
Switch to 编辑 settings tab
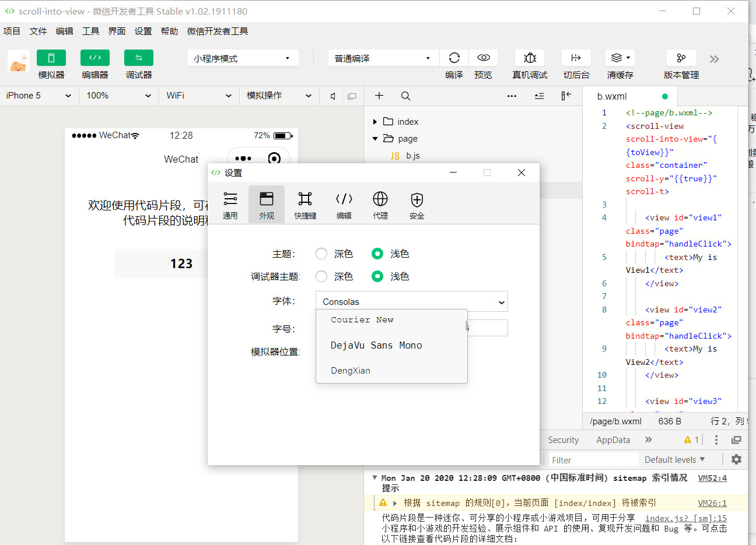tap(344, 205)
